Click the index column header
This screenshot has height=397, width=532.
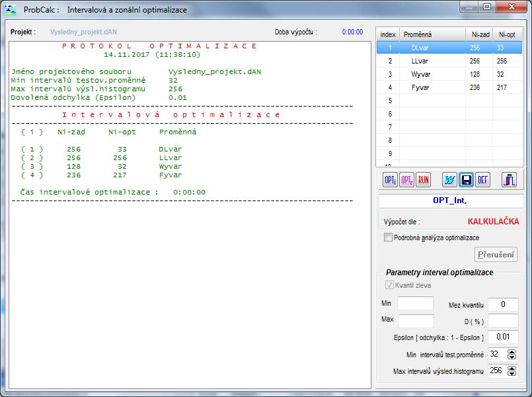click(388, 34)
